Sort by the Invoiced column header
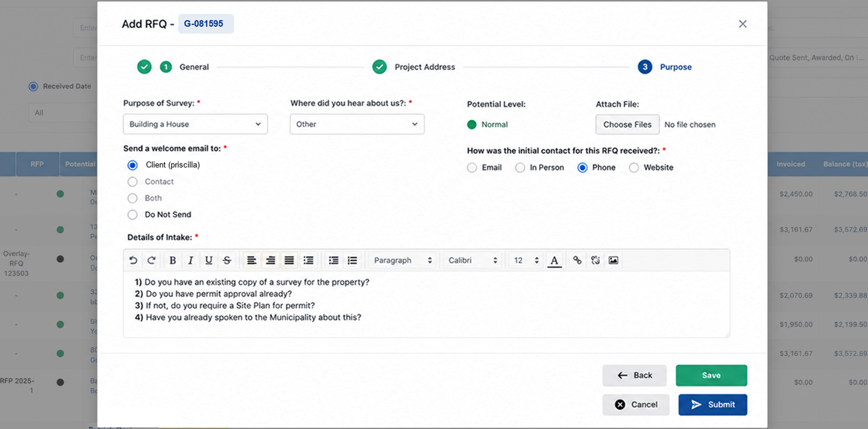This screenshot has width=868, height=429. tap(790, 164)
